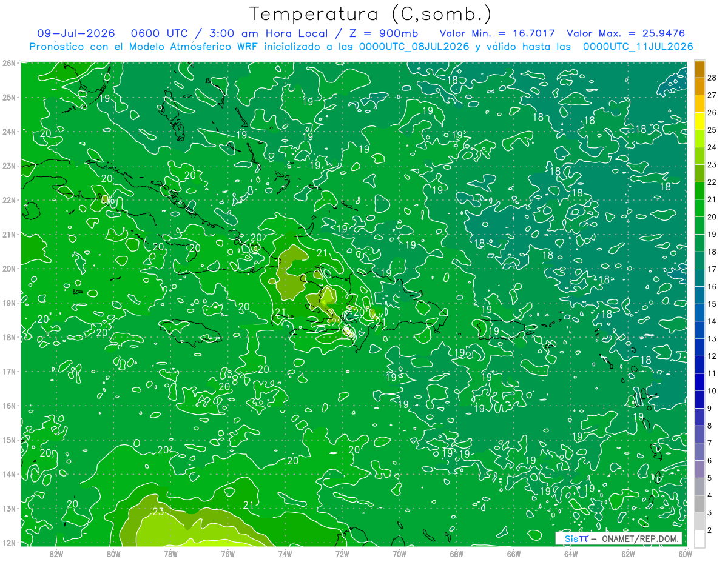This screenshot has height=562, width=728.
Task: Click legend label '17'
Action: coord(712,269)
